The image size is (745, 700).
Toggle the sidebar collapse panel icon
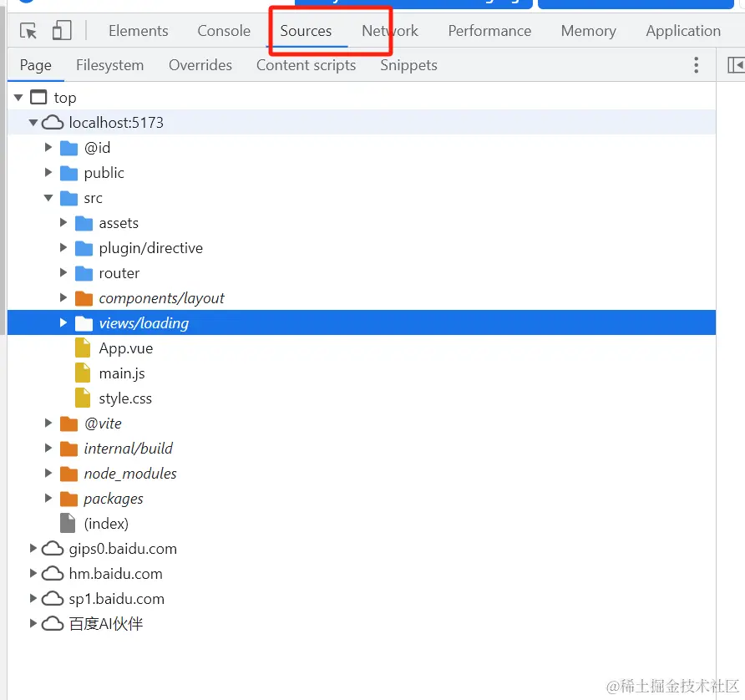736,65
